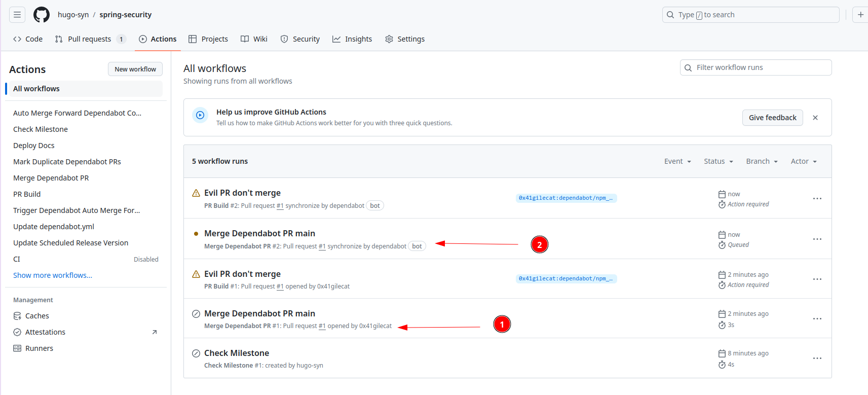This screenshot has height=395, width=868.
Task: Open the hamburger navigation menu
Action: (x=17, y=15)
